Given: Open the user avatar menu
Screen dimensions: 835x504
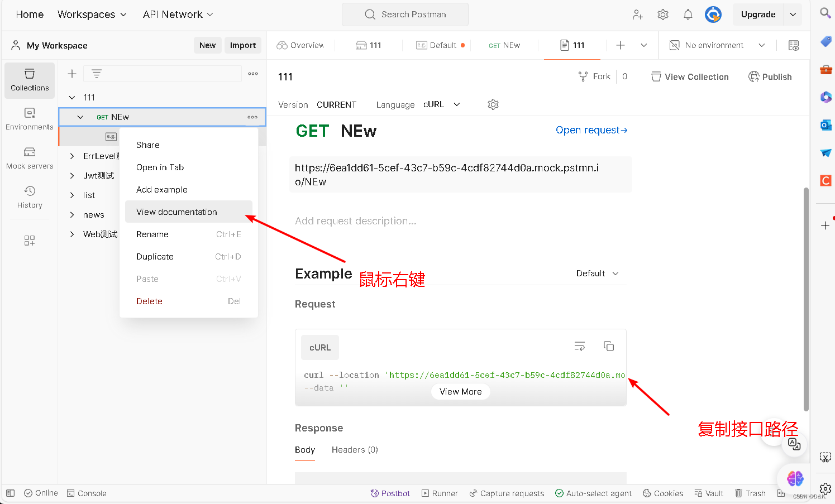Looking at the screenshot, I should [713, 15].
